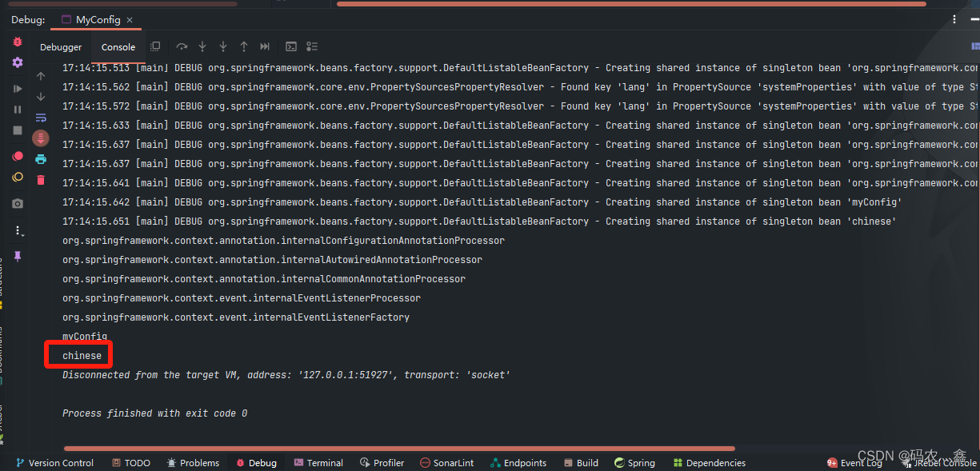
Task: Clear console with trash icon
Action: pyautogui.click(x=41, y=180)
